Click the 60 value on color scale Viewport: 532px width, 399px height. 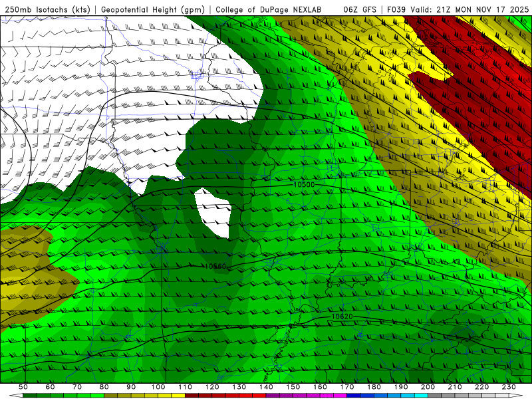tap(50, 387)
